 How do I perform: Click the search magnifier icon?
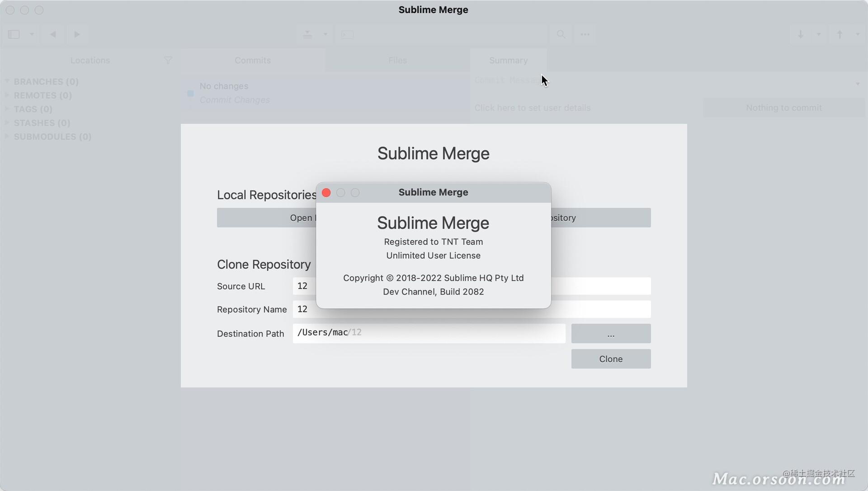tap(561, 34)
